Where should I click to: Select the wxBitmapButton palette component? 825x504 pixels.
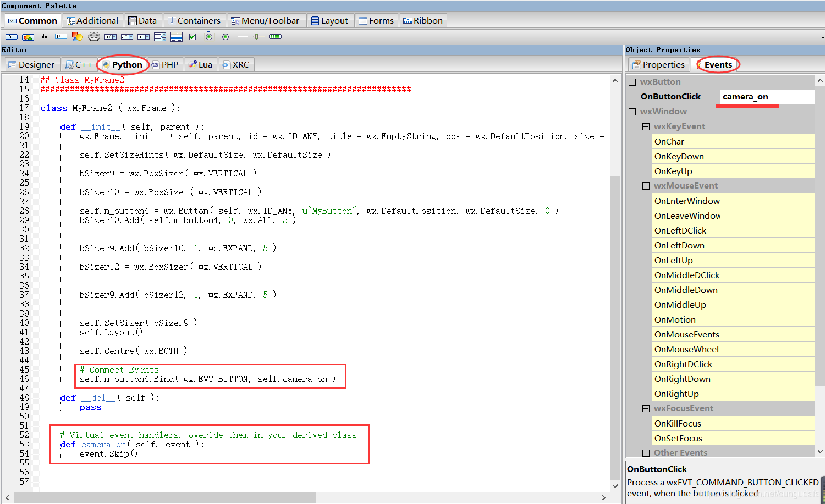pos(28,37)
